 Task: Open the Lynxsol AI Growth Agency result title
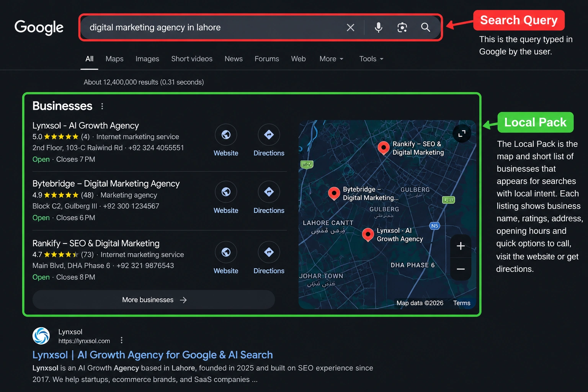(153, 355)
